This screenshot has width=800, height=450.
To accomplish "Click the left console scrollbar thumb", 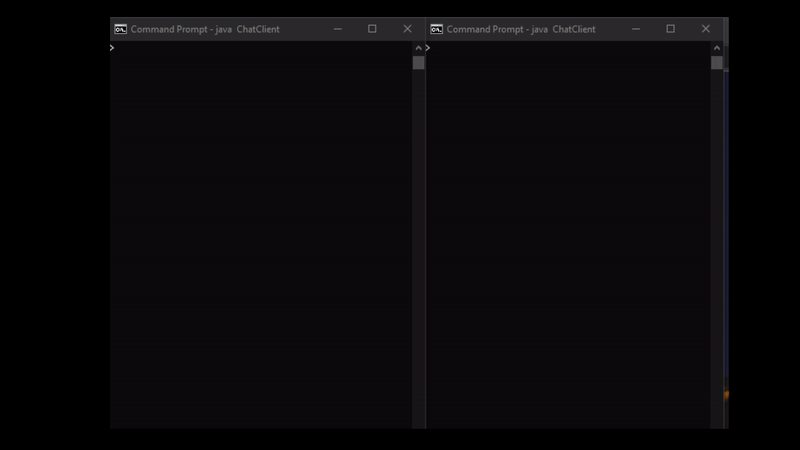I will pos(418,63).
